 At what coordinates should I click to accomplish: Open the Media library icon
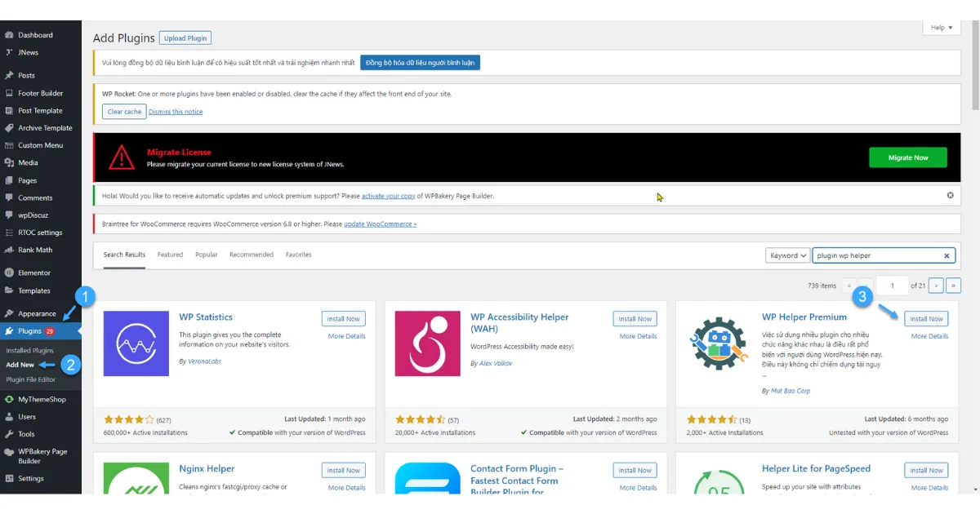pyautogui.click(x=9, y=162)
